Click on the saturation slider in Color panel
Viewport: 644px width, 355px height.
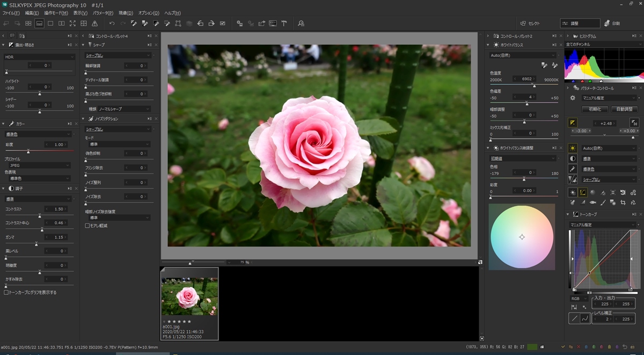pos(40,151)
